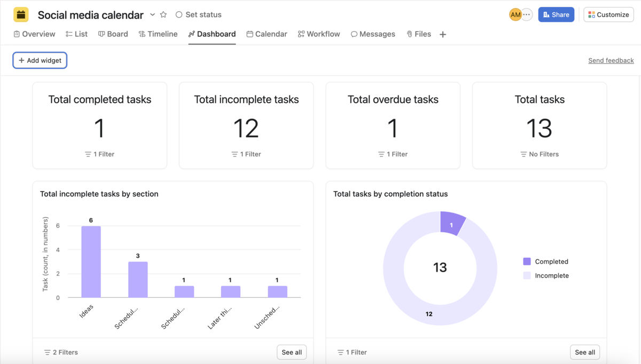
Task: Open the Send feedback link
Action: (611, 60)
